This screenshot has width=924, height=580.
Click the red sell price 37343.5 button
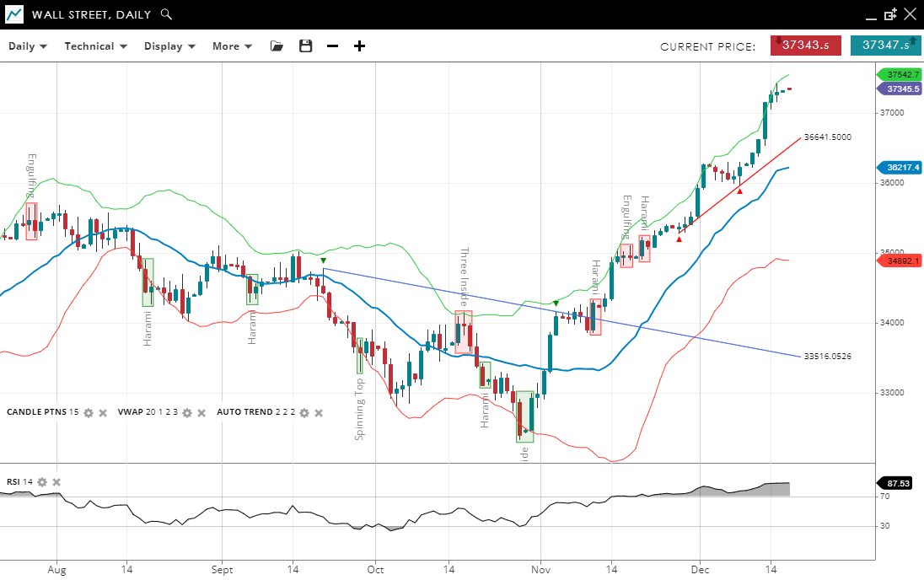tap(805, 46)
